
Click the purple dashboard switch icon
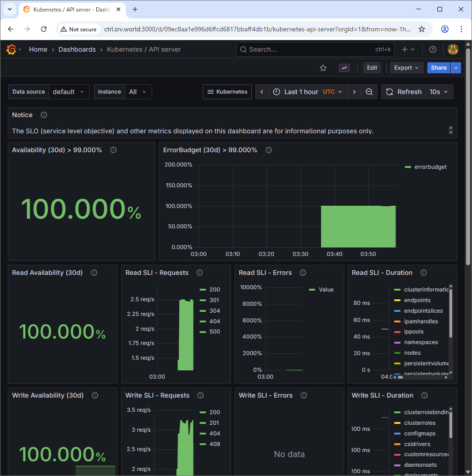(x=344, y=68)
